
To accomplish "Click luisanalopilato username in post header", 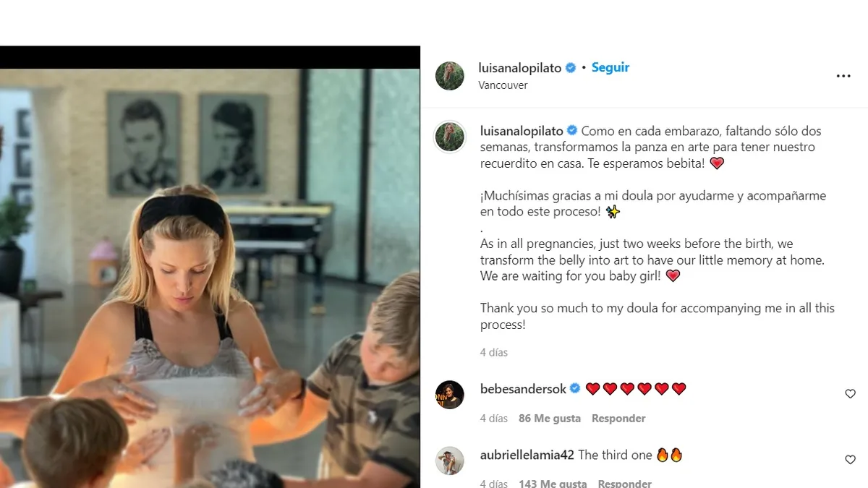I will tap(520, 67).
